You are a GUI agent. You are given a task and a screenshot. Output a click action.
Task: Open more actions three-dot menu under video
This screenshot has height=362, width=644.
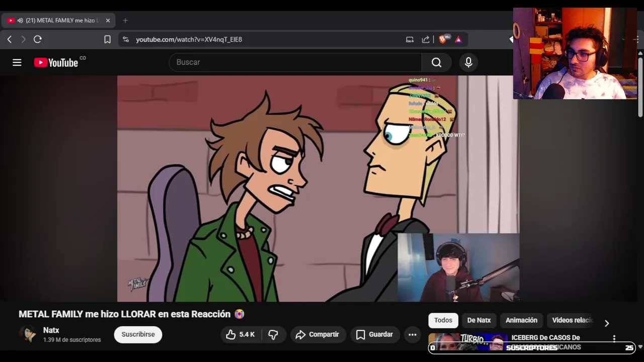pyautogui.click(x=413, y=334)
